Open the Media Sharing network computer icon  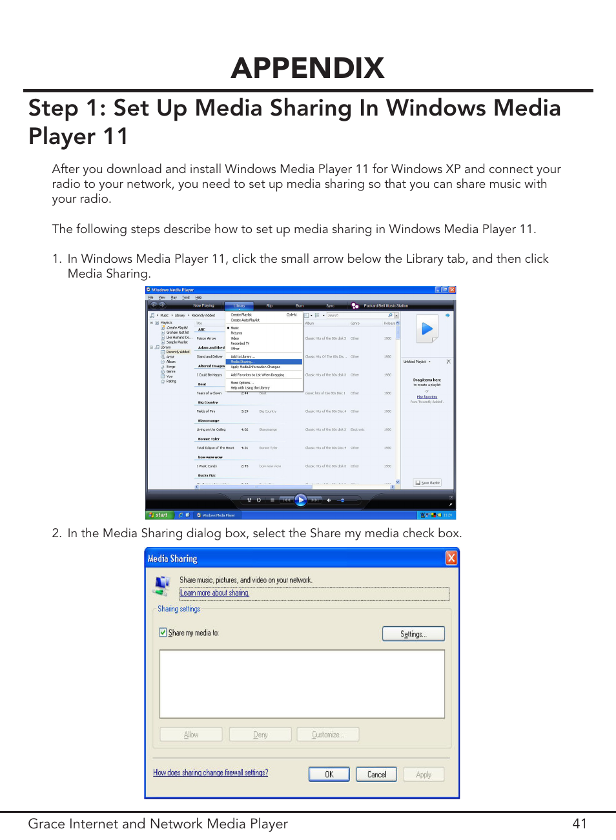(x=161, y=586)
